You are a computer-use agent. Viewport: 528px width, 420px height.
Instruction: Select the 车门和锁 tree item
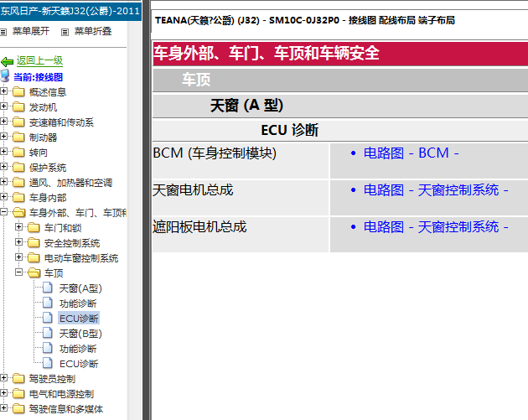pos(63,228)
